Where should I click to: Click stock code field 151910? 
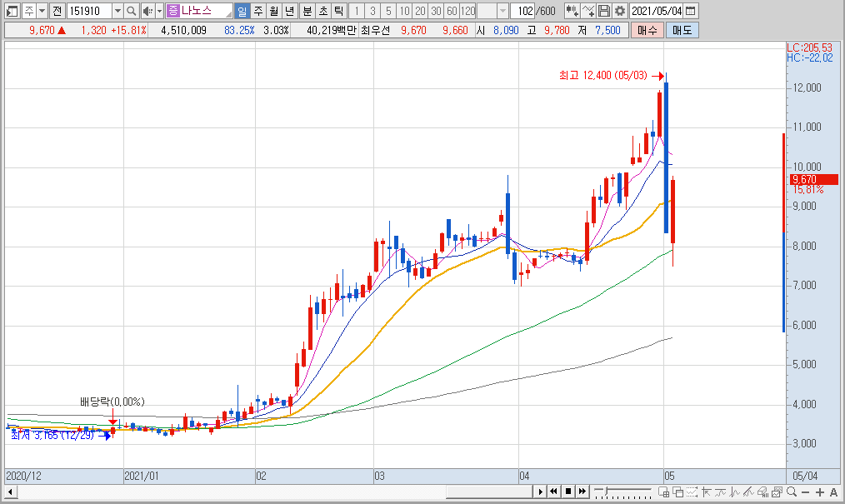point(89,11)
